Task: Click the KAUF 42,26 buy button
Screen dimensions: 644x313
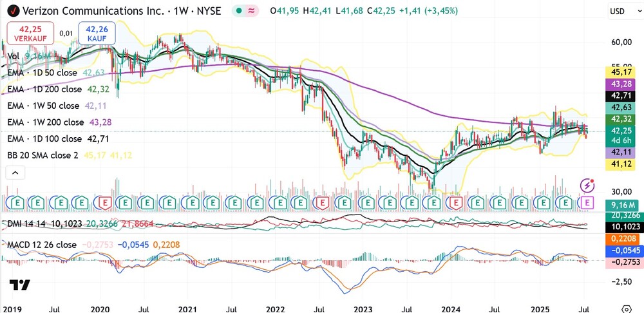Action: [x=97, y=33]
